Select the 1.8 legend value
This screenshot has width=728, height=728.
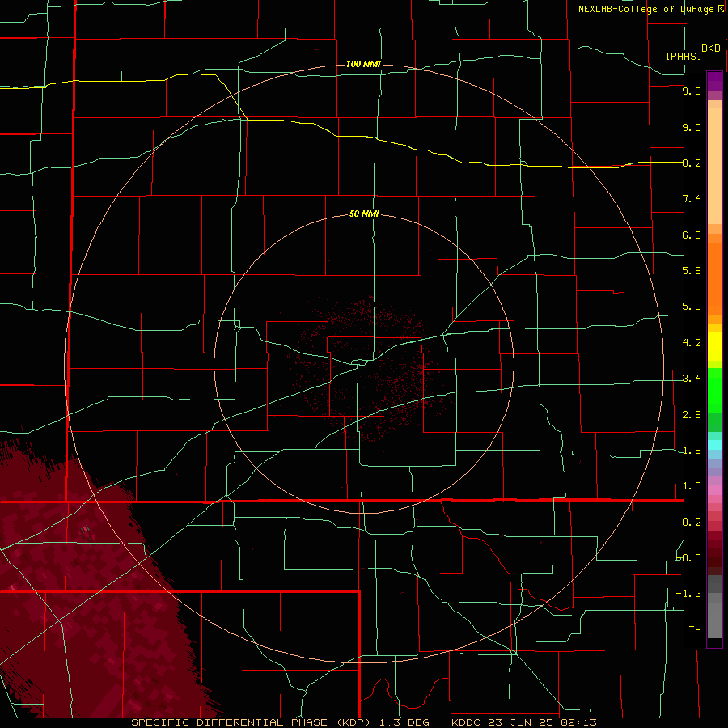[x=692, y=451]
